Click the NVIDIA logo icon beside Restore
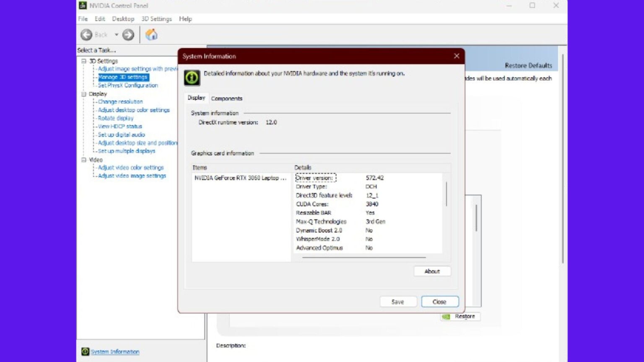The height and width of the screenshot is (362, 644). tap(446, 317)
